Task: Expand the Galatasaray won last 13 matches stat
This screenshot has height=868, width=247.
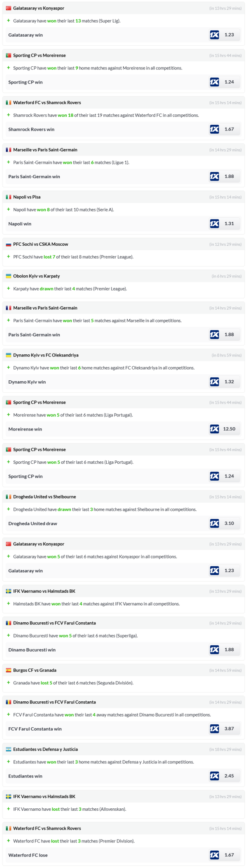Action: pyautogui.click(x=8, y=21)
